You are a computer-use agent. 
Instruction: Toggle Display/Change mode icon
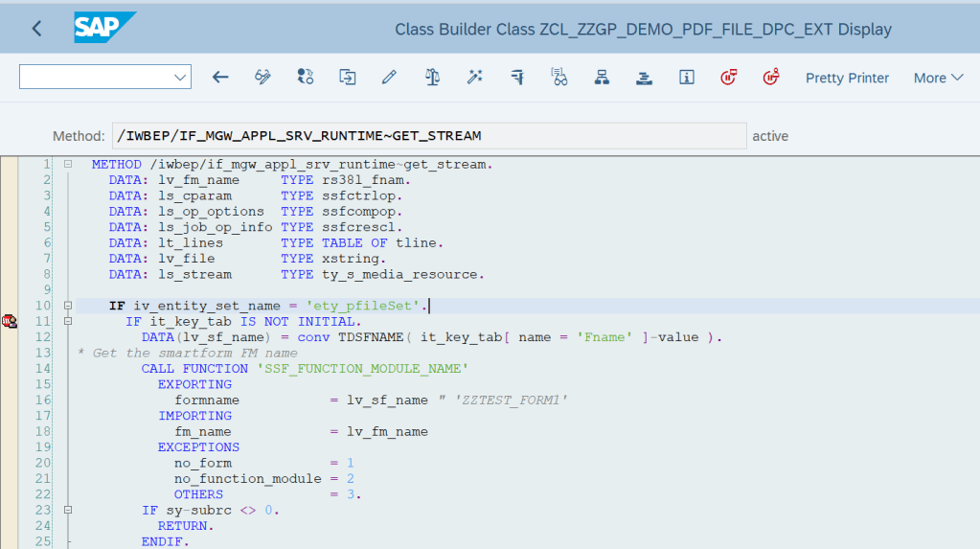pyautogui.click(x=262, y=78)
